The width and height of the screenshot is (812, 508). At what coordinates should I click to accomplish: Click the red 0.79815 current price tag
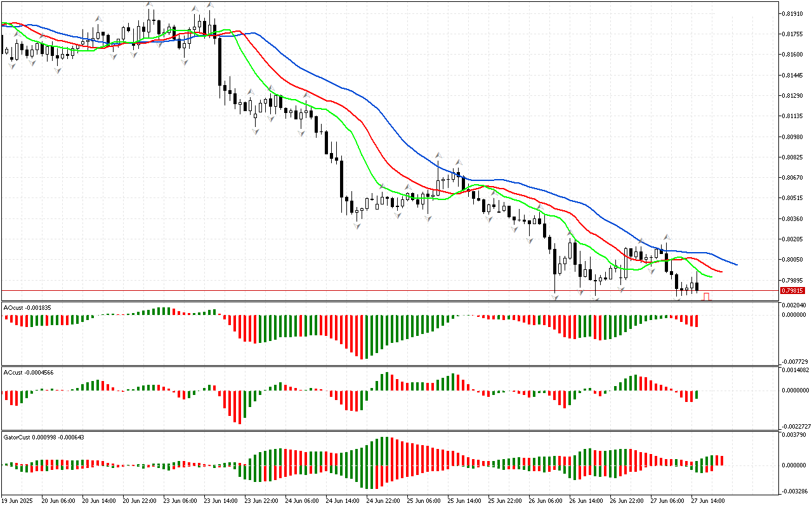tap(792, 291)
